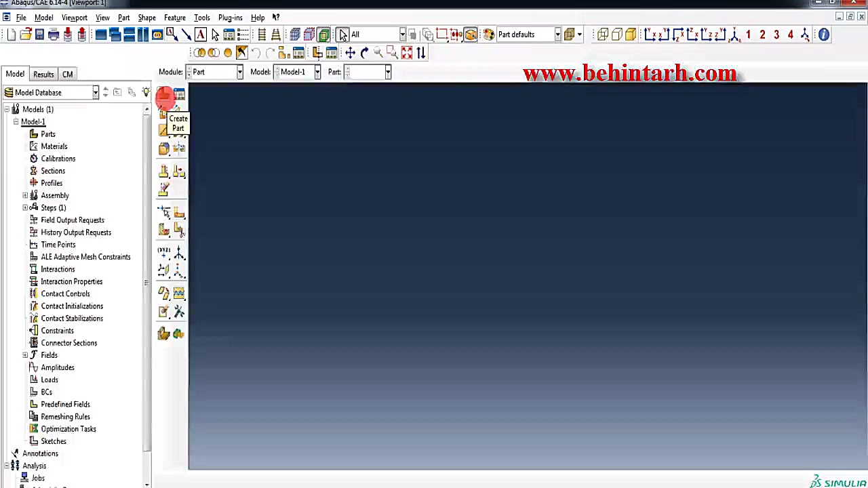Select Materials in the model tree
The image size is (868, 488).
click(54, 146)
